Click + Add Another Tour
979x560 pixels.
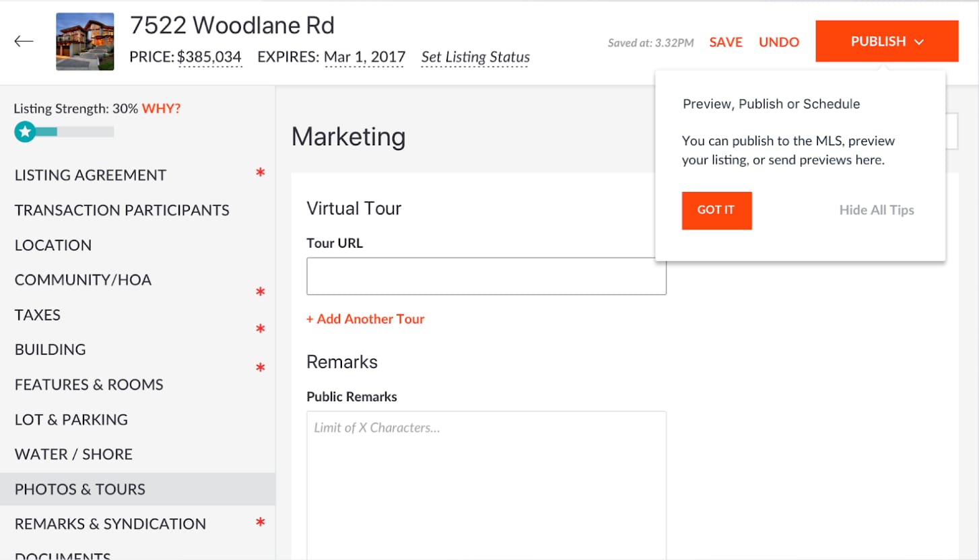(x=366, y=318)
